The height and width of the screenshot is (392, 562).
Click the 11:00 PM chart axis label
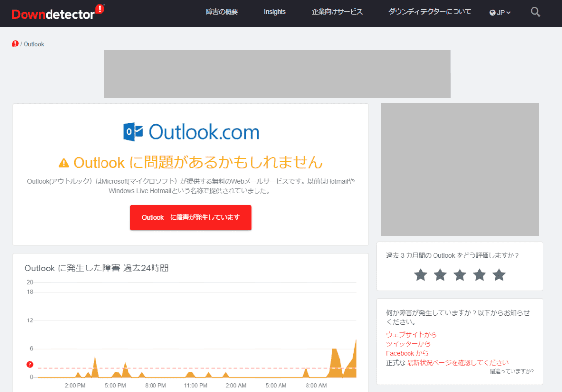coord(196,386)
